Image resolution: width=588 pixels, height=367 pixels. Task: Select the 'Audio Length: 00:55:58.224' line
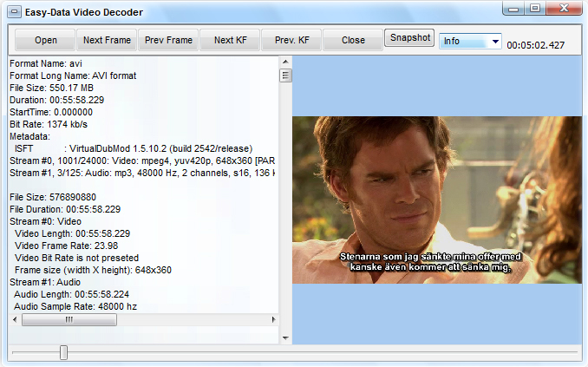coord(71,294)
